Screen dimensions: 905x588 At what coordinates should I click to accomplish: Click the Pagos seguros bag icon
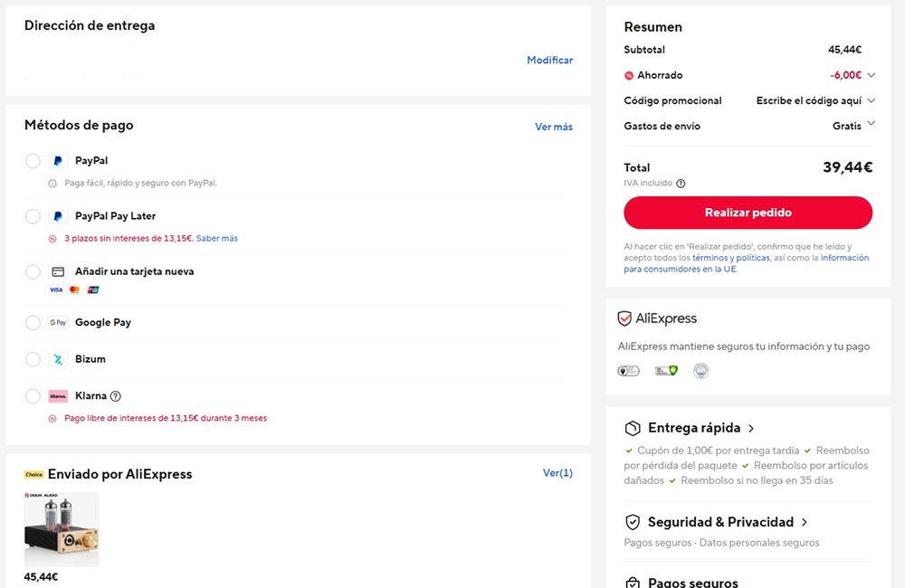coord(633,583)
